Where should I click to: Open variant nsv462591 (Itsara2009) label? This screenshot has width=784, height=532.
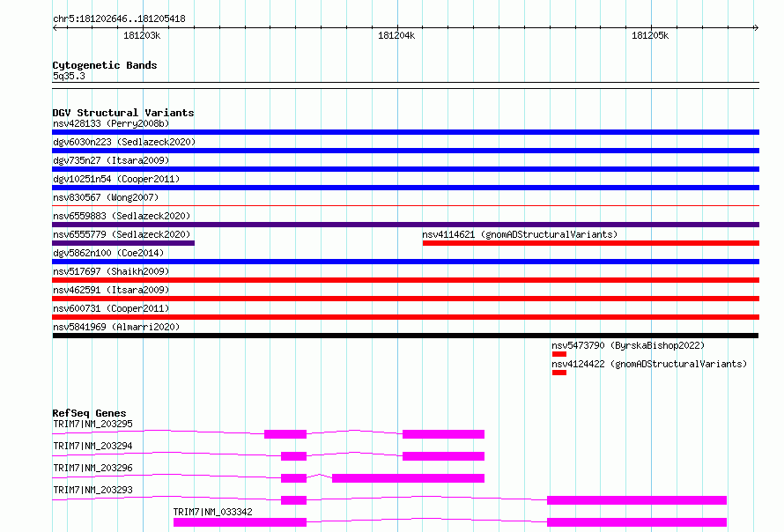[111, 290]
